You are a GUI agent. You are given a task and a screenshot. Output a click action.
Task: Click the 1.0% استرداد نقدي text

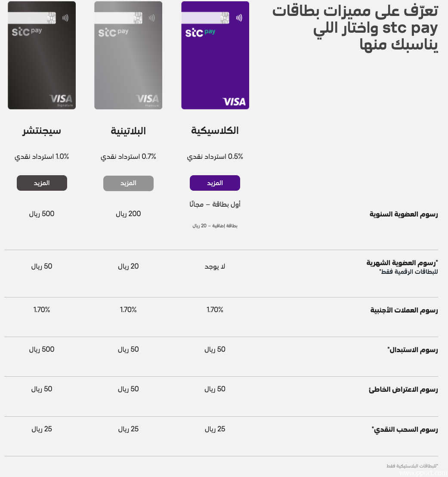point(42,157)
